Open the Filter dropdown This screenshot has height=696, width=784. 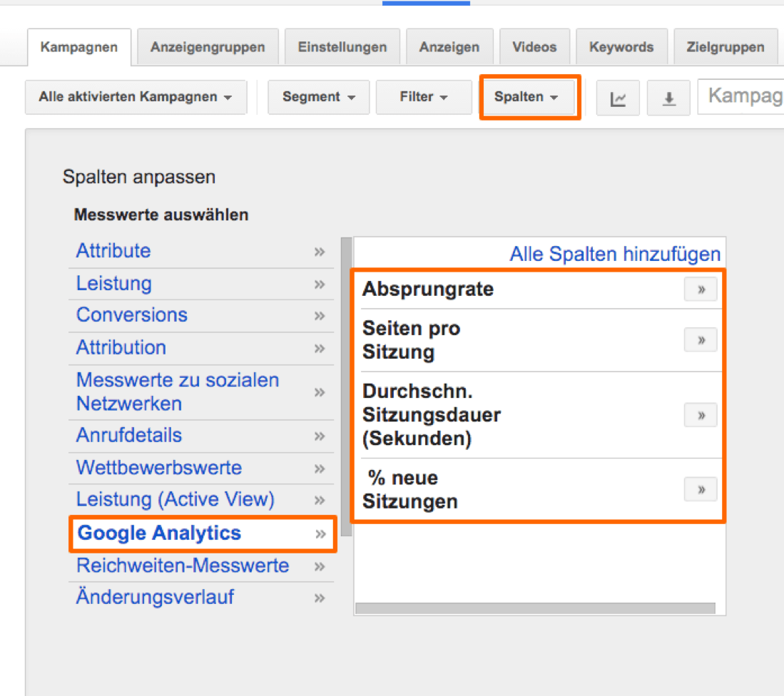click(x=424, y=97)
